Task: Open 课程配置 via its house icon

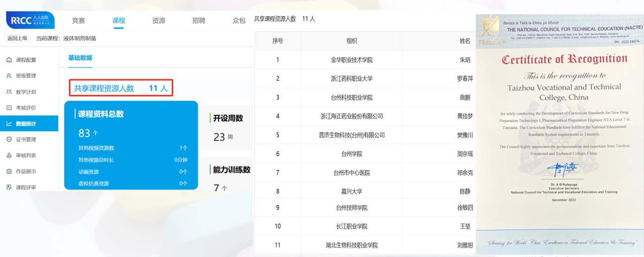Action: [9, 60]
